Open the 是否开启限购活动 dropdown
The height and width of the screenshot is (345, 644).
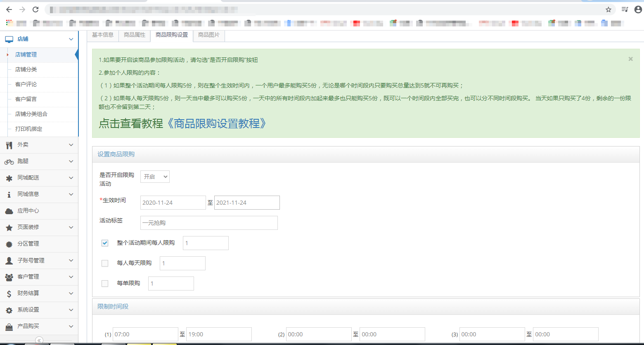pos(155,177)
